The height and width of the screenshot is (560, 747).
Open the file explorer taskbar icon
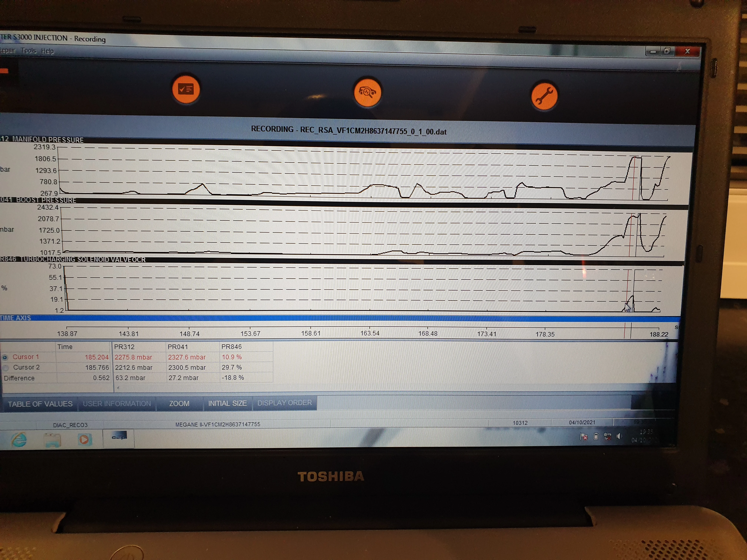click(52, 440)
